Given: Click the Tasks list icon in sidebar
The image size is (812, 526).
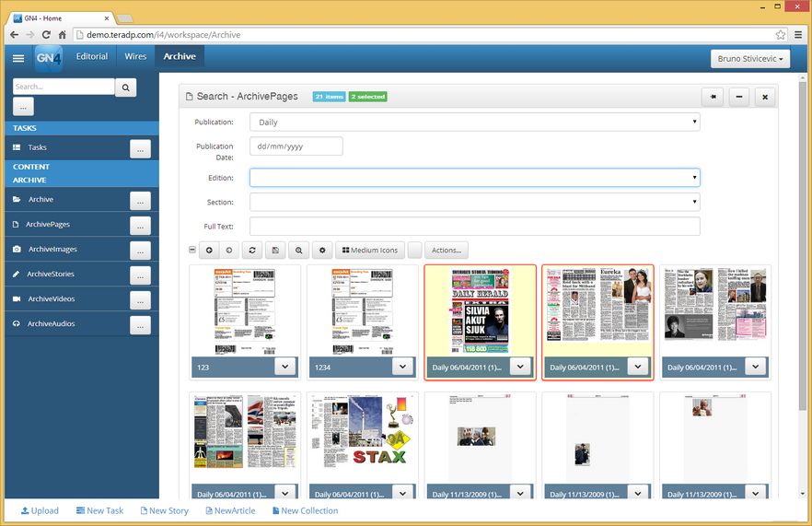Looking at the screenshot, I should coord(17,147).
